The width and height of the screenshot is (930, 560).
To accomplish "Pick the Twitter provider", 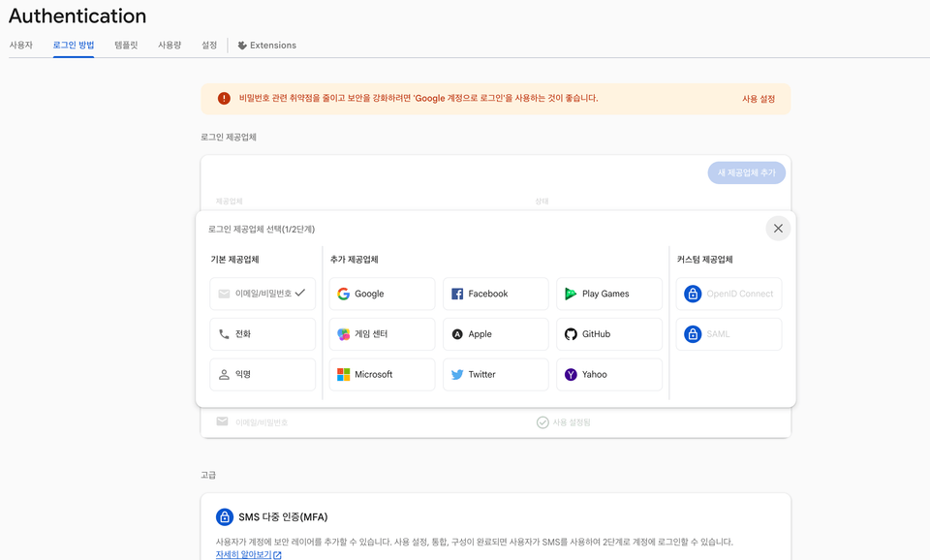I will (x=496, y=374).
